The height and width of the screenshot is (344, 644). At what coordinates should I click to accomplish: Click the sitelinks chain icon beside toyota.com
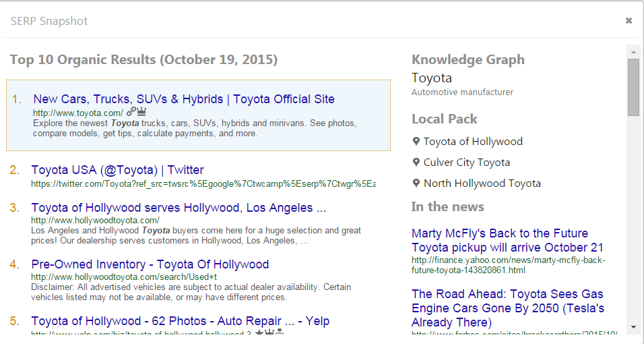pyautogui.click(x=131, y=112)
